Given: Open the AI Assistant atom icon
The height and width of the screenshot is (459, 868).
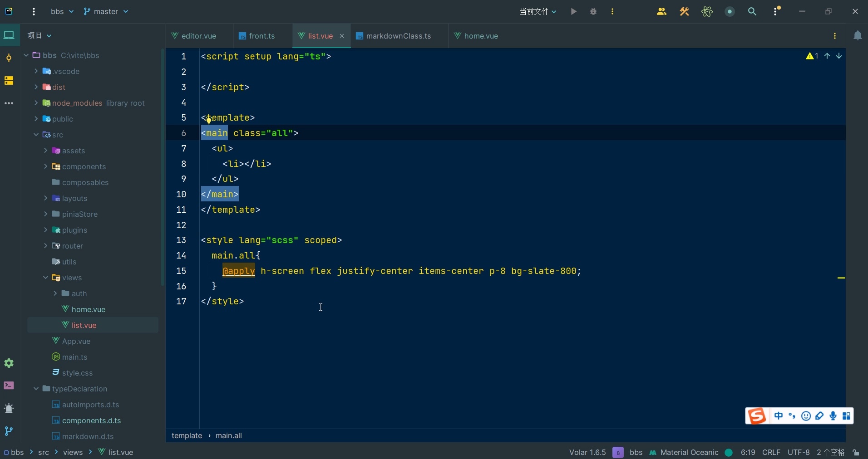Looking at the screenshot, I should (x=708, y=12).
